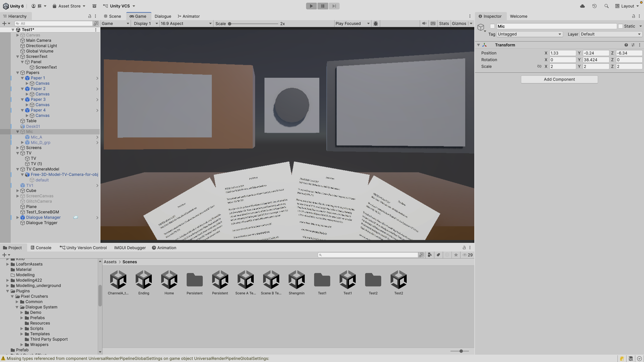Enable the Static checkbox

tap(621, 26)
